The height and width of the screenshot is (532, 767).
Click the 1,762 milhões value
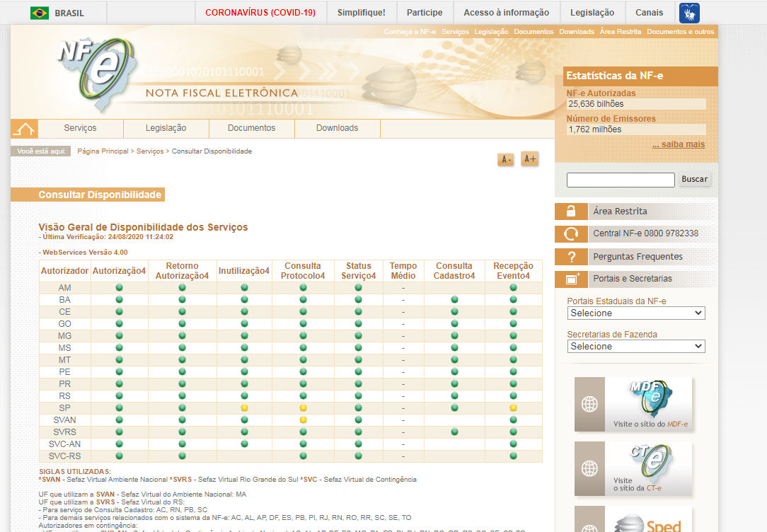coord(595,129)
